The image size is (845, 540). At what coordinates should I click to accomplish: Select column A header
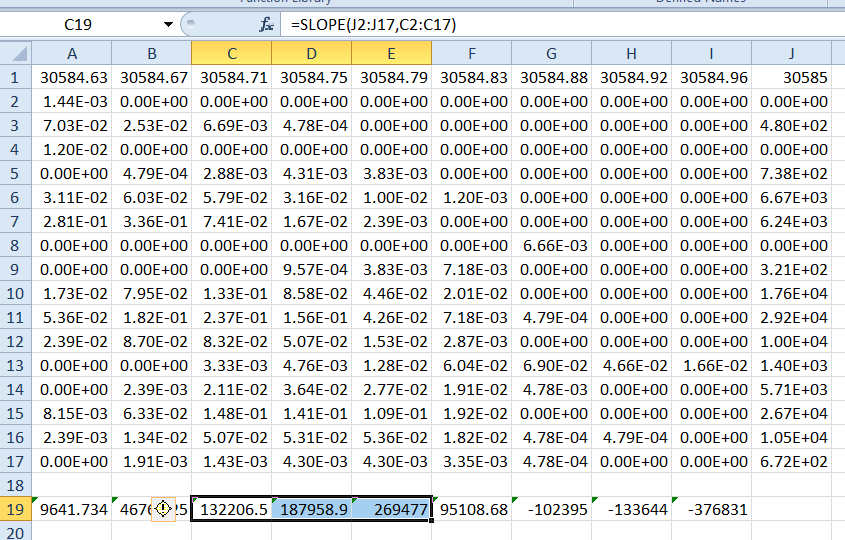coord(71,53)
